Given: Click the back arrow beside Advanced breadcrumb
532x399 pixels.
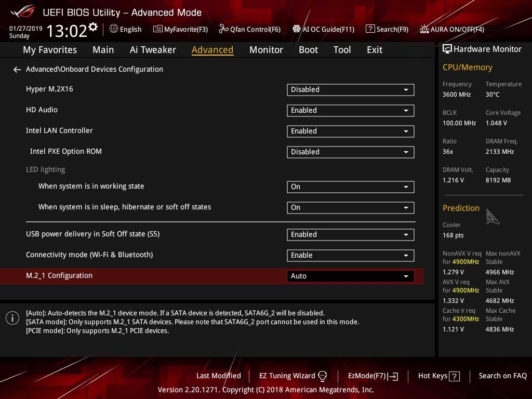Looking at the screenshot, I should point(17,69).
